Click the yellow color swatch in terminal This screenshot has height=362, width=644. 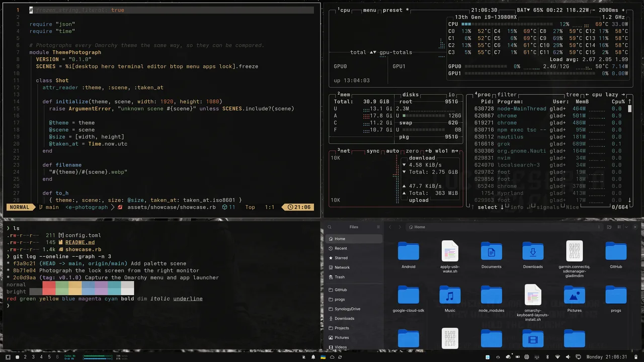(x=75, y=288)
